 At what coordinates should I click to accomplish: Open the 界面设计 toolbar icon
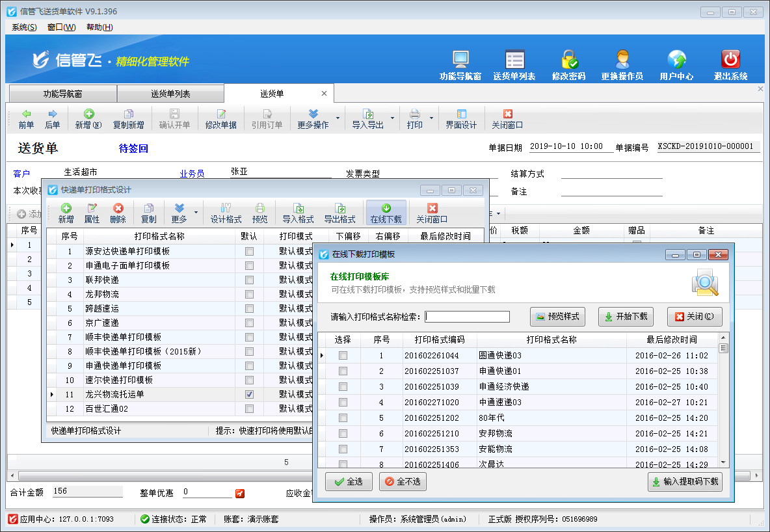pos(461,119)
